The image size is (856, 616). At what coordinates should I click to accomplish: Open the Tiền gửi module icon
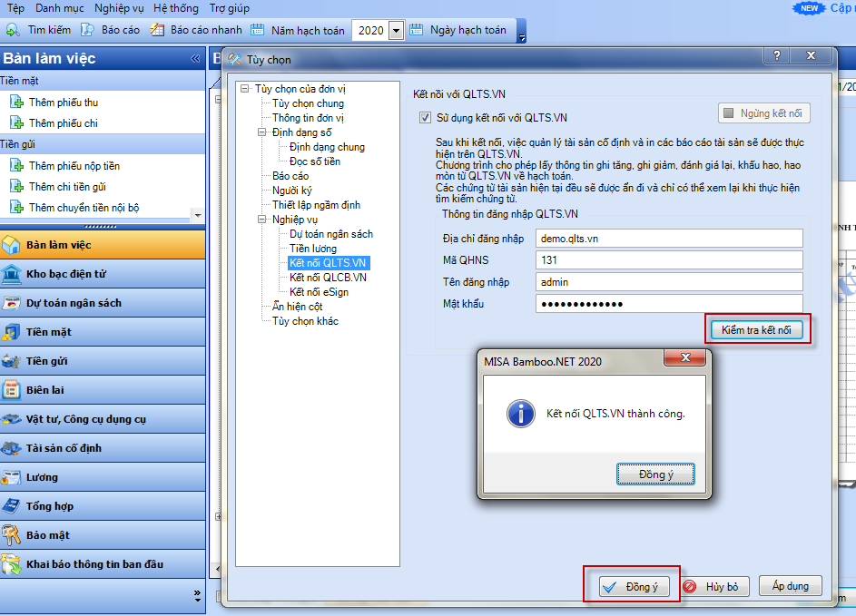pyautogui.click(x=11, y=361)
